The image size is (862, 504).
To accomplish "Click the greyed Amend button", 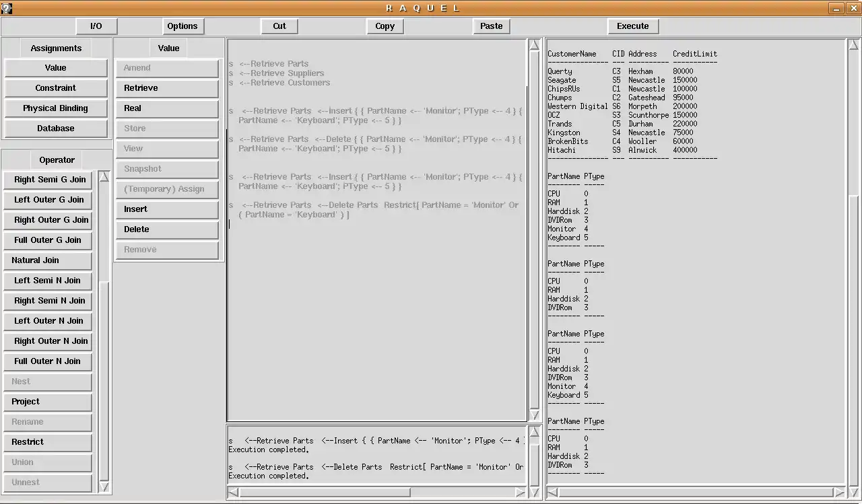I will [x=168, y=68].
